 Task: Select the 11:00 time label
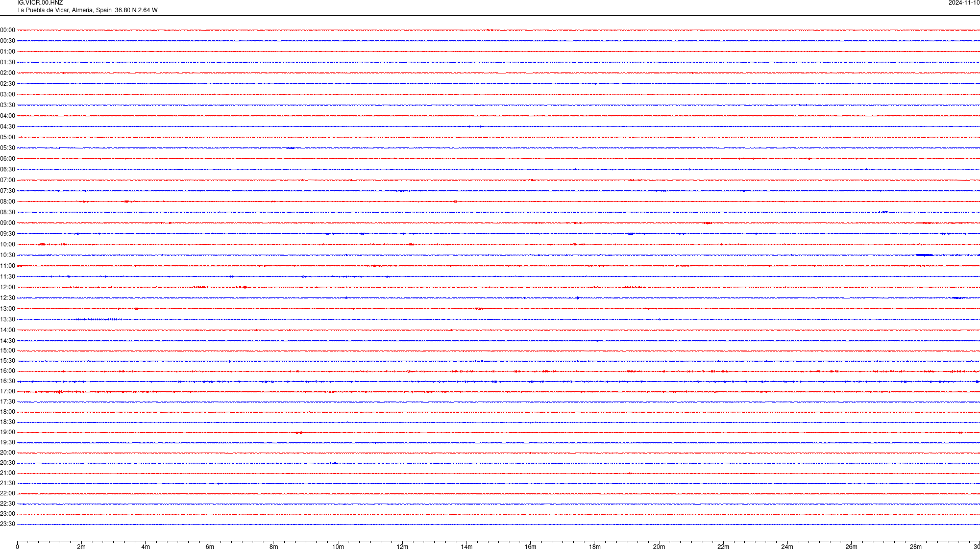[8, 266]
